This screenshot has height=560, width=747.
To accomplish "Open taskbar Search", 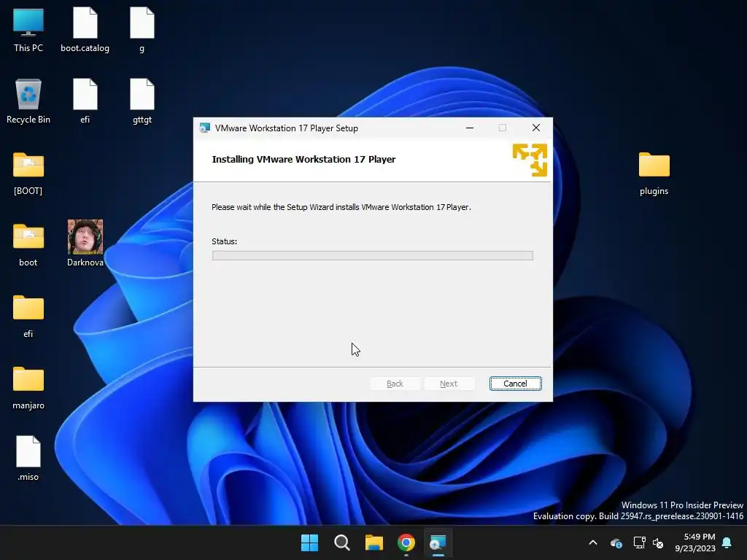I will [x=342, y=542].
